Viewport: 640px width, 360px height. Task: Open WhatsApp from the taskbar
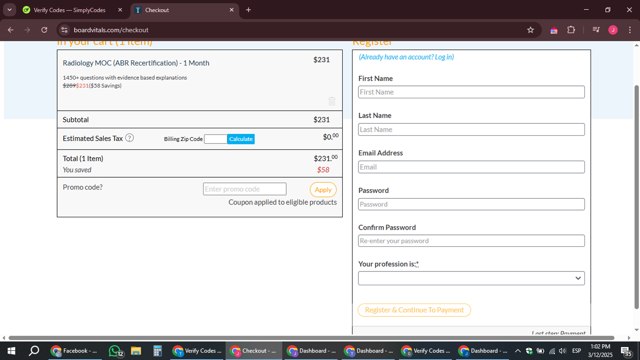click(116, 351)
